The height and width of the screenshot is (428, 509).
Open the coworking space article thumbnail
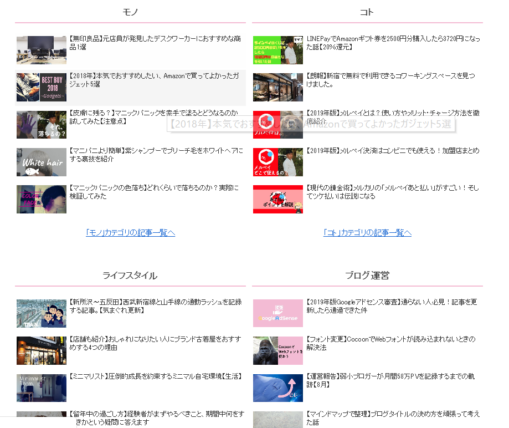point(278,87)
